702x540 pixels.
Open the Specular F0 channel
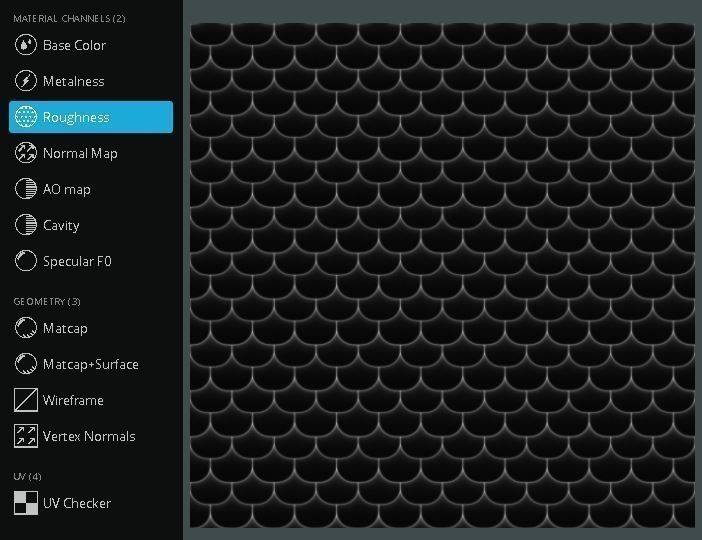point(77,261)
